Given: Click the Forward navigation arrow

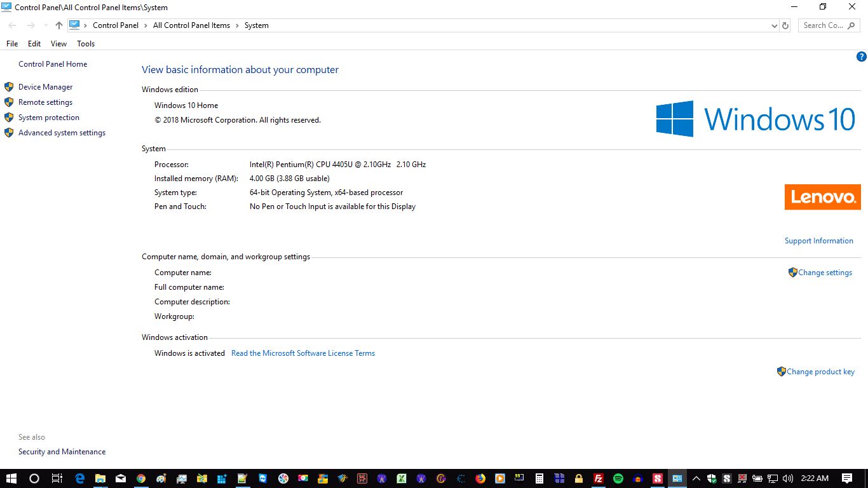Looking at the screenshot, I should 31,25.
